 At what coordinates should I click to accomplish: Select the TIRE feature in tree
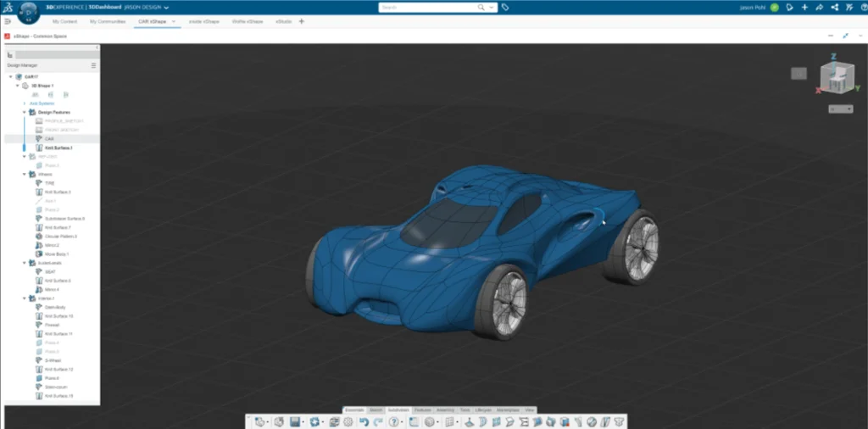coord(49,182)
